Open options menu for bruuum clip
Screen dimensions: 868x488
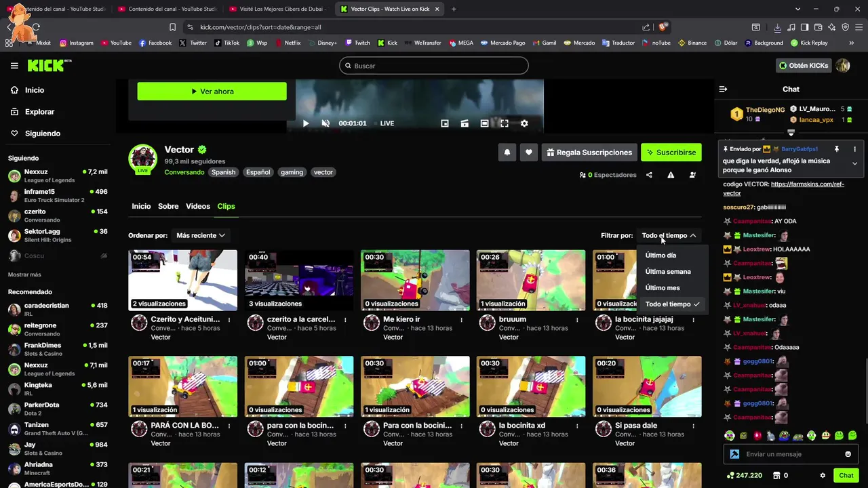[577, 320]
